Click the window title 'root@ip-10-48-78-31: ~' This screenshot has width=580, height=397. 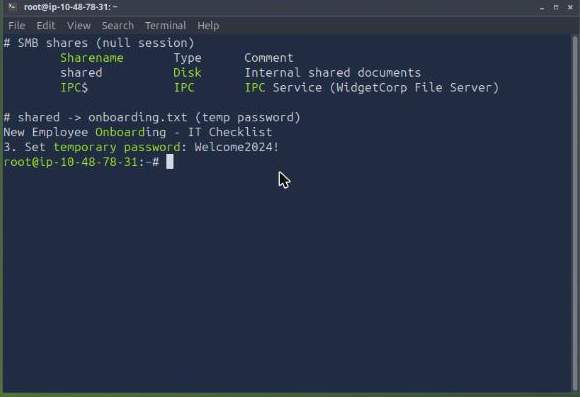70,7
